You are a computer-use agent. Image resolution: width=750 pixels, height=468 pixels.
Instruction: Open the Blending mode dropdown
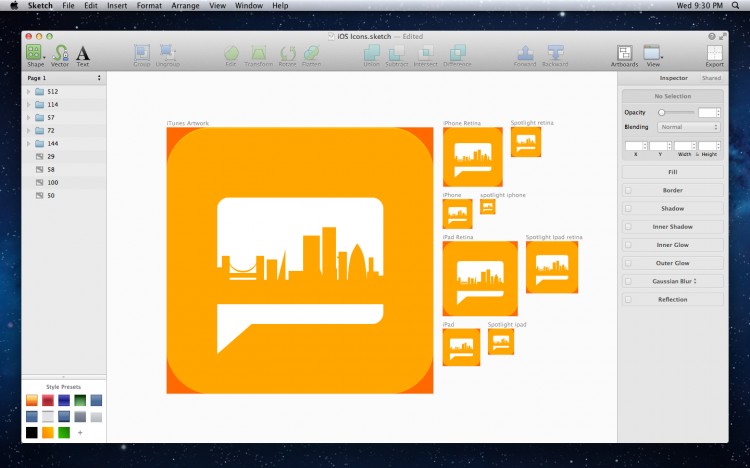(x=688, y=127)
